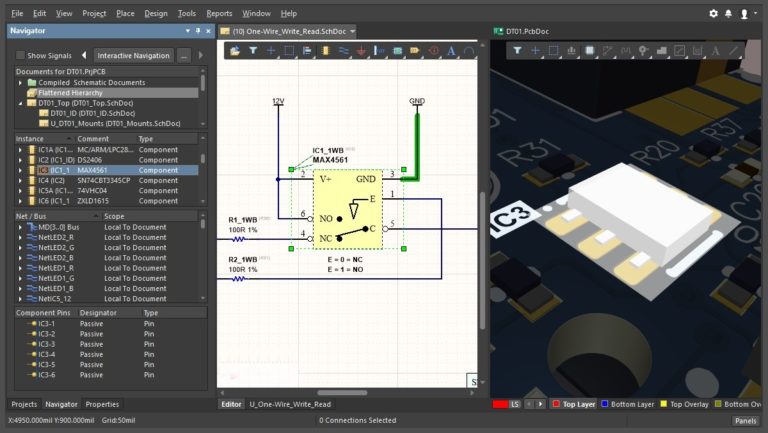Expand the IC3 MAX4561 component row
This screenshot has height=433, width=768.
[x=20, y=170]
